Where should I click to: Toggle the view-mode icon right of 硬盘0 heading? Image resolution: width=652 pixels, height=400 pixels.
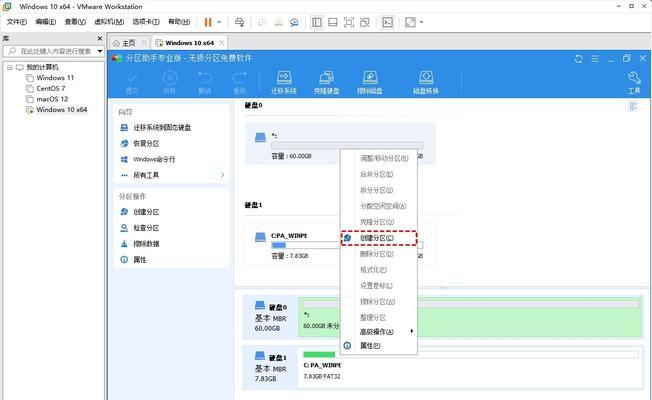pos(633,106)
